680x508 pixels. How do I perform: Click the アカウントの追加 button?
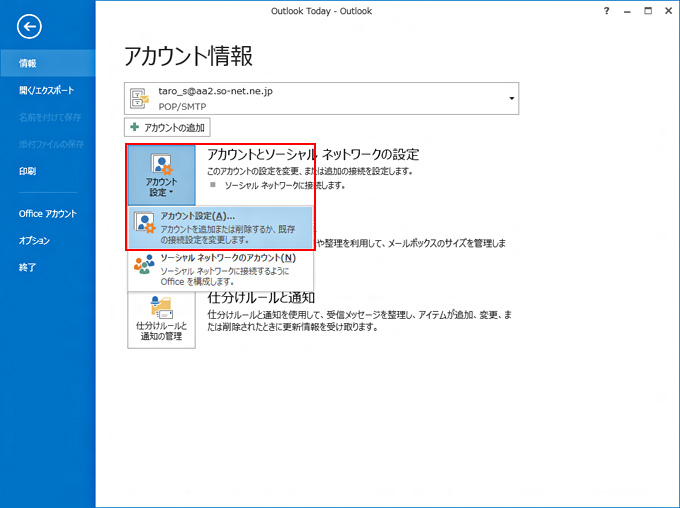[x=168, y=128]
